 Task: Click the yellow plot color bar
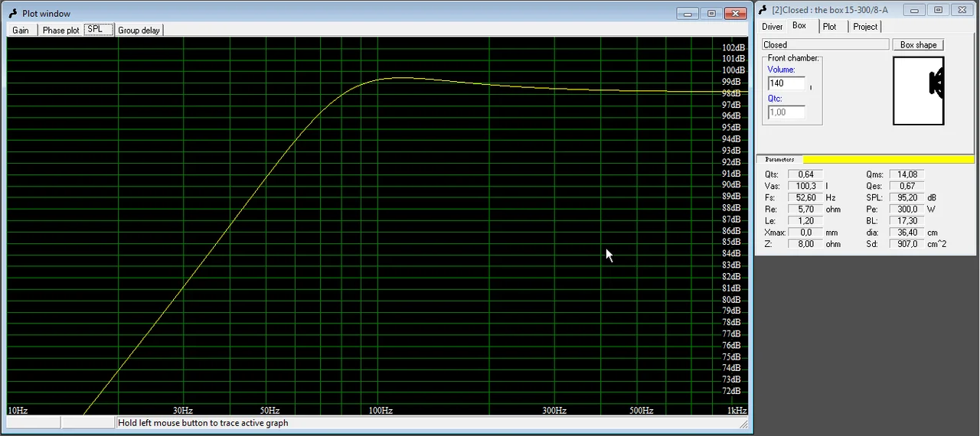[x=888, y=159]
